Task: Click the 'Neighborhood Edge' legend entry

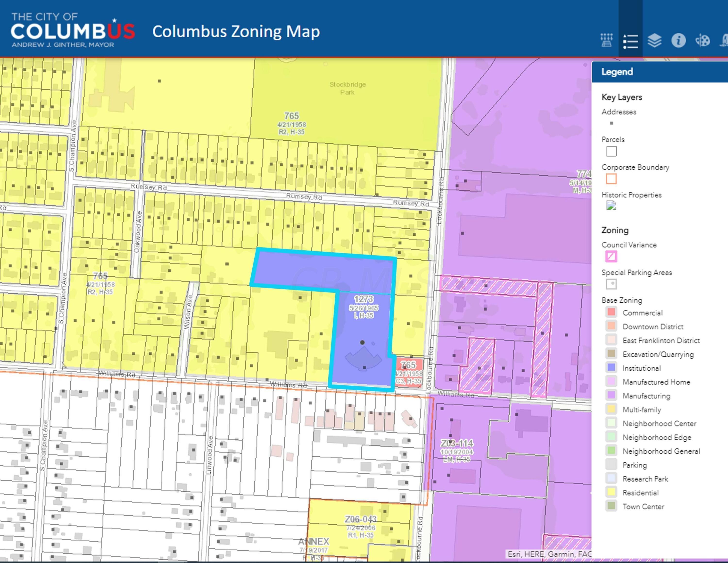Action: [x=657, y=437]
